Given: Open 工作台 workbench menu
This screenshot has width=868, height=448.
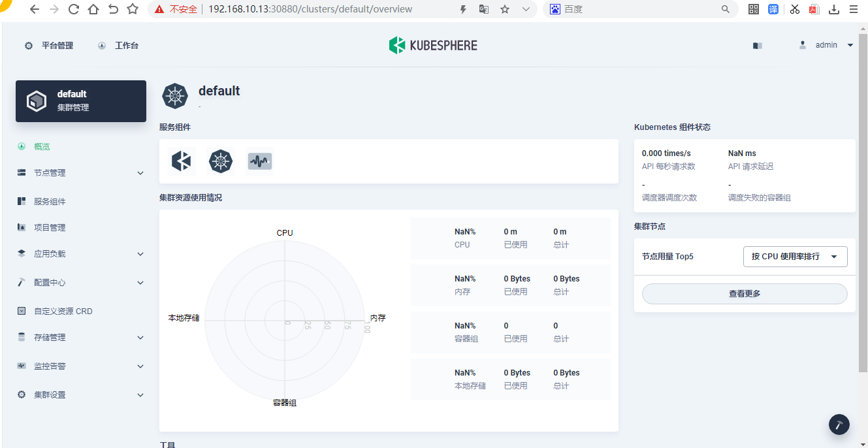Looking at the screenshot, I should pos(118,46).
